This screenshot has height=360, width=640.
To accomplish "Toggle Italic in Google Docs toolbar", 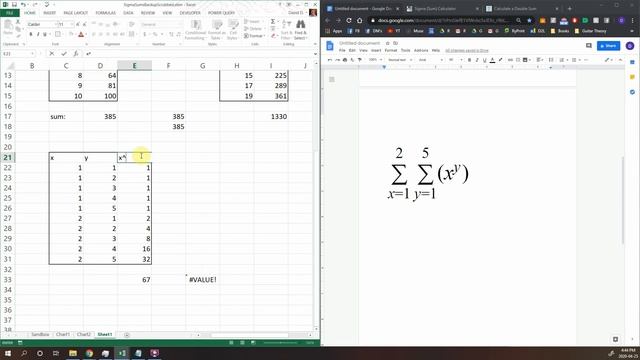I will [477, 60].
